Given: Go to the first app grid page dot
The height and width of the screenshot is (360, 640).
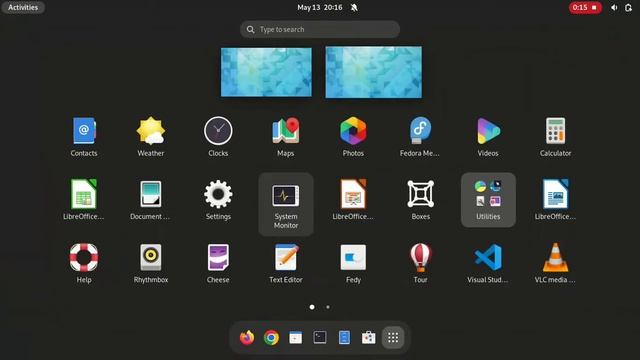Looking at the screenshot, I should click(x=312, y=307).
